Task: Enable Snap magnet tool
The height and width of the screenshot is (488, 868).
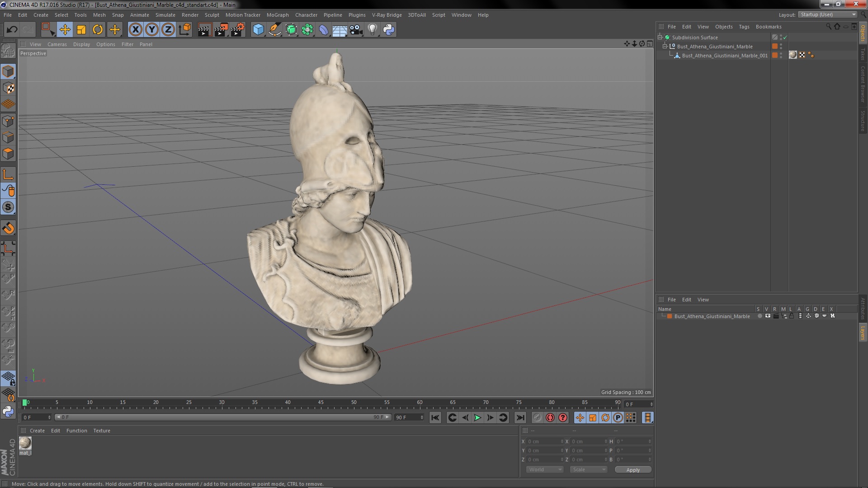Action: [8, 228]
